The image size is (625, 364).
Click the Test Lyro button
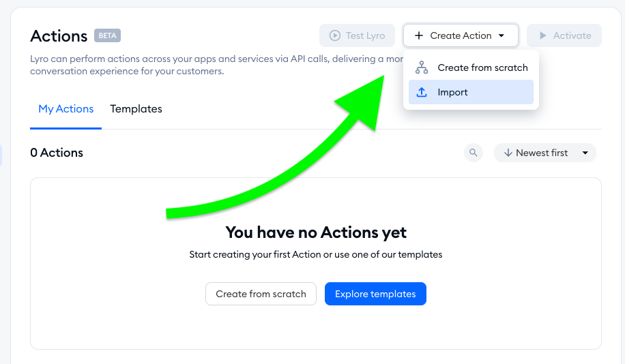pos(357,35)
